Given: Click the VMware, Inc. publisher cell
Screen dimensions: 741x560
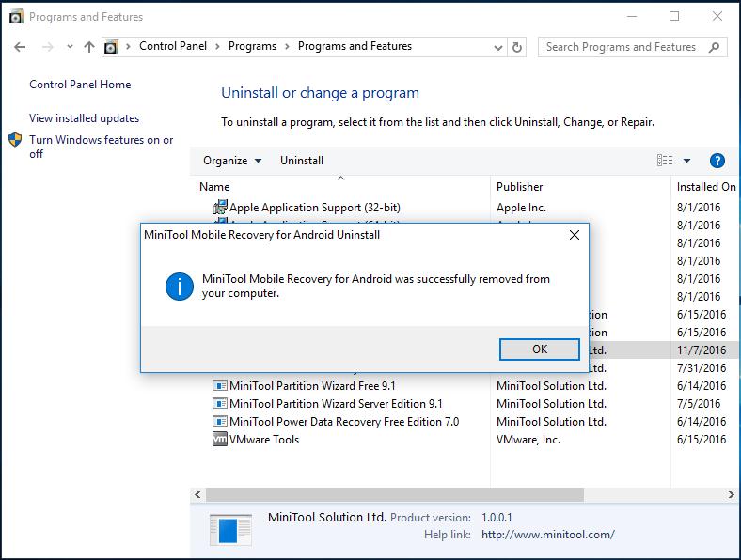Looking at the screenshot, I should coord(528,440).
